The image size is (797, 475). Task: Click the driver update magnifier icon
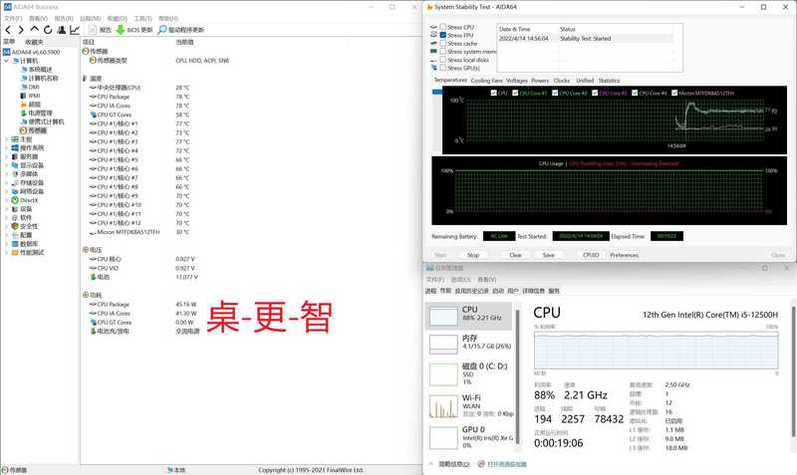click(162, 30)
